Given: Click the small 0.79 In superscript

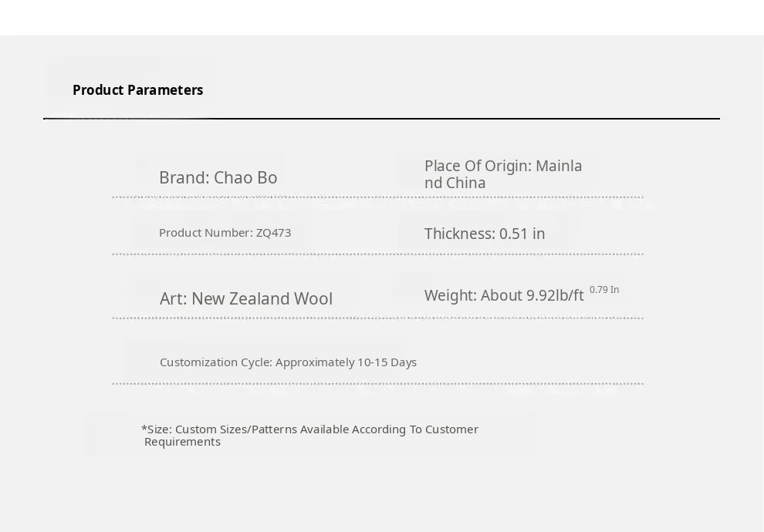Looking at the screenshot, I should pyautogui.click(x=604, y=290).
